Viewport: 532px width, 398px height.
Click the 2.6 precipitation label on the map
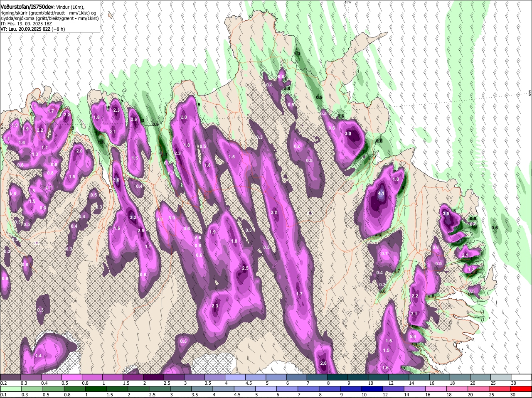(x=134, y=120)
